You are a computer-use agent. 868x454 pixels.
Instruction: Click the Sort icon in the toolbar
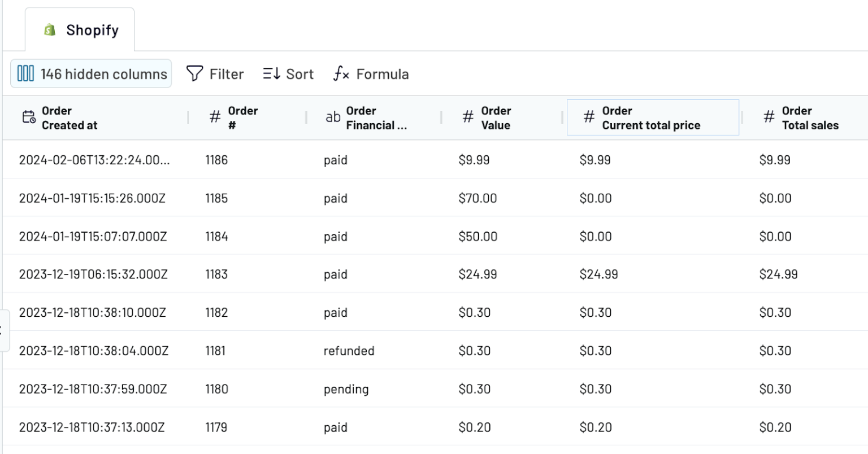[271, 73]
